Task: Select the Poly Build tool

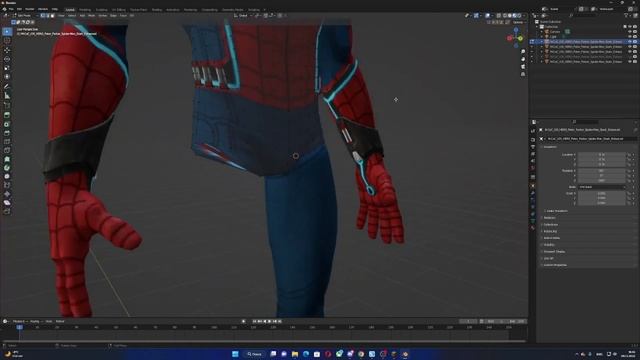Action: pos(7,159)
